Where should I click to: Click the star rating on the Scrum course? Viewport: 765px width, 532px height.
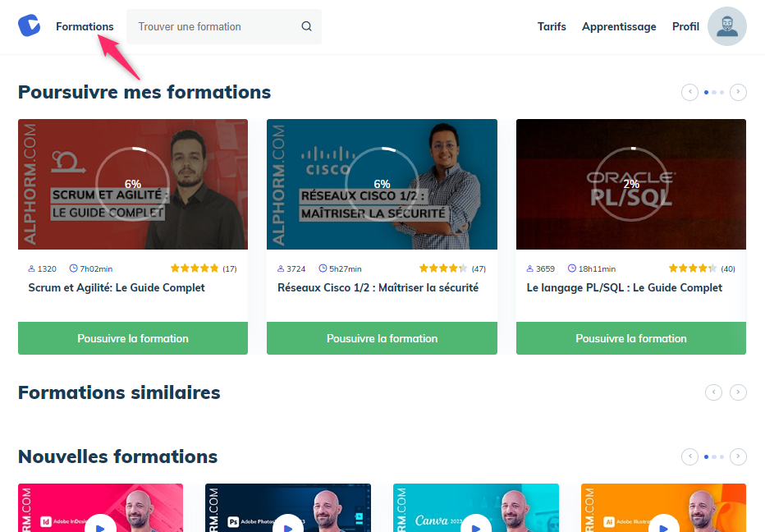(x=195, y=268)
